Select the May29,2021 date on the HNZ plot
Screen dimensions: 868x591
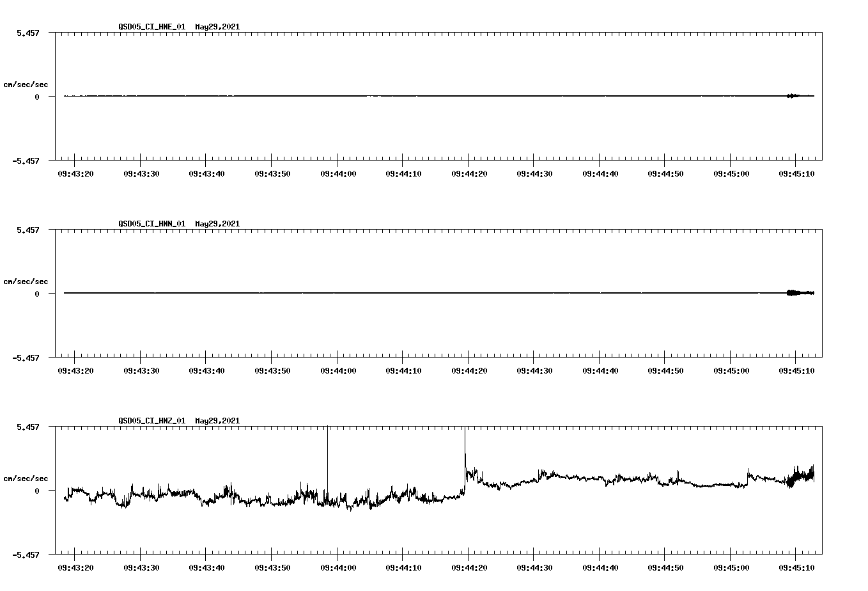[217, 421]
